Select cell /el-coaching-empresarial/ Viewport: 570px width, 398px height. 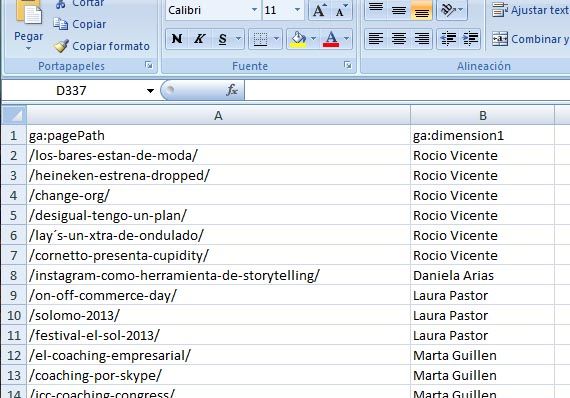pyautogui.click(x=218, y=355)
